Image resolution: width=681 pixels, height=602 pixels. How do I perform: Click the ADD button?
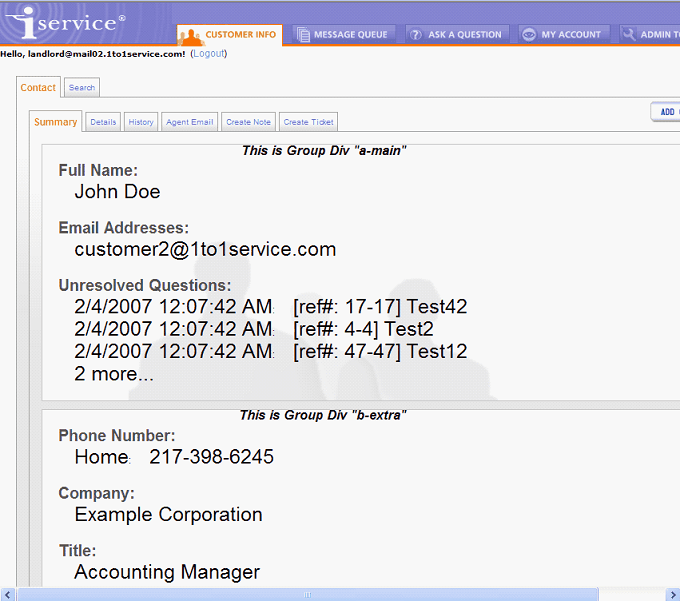pos(666,112)
